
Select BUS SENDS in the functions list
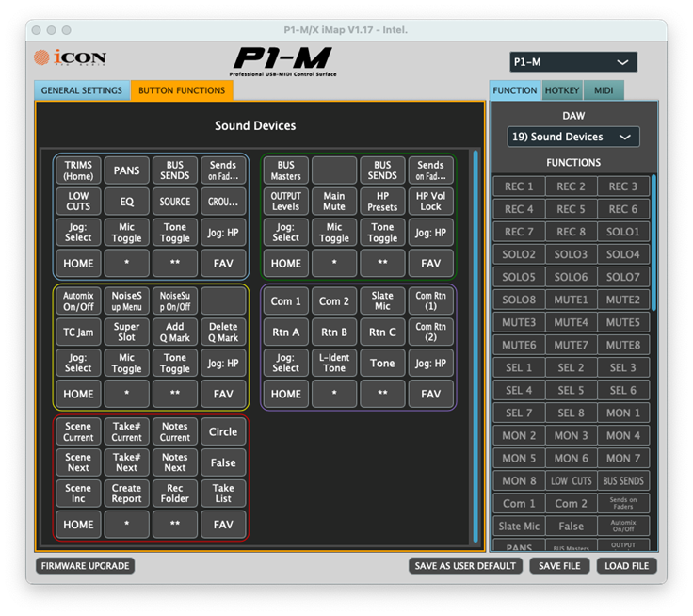tap(623, 481)
